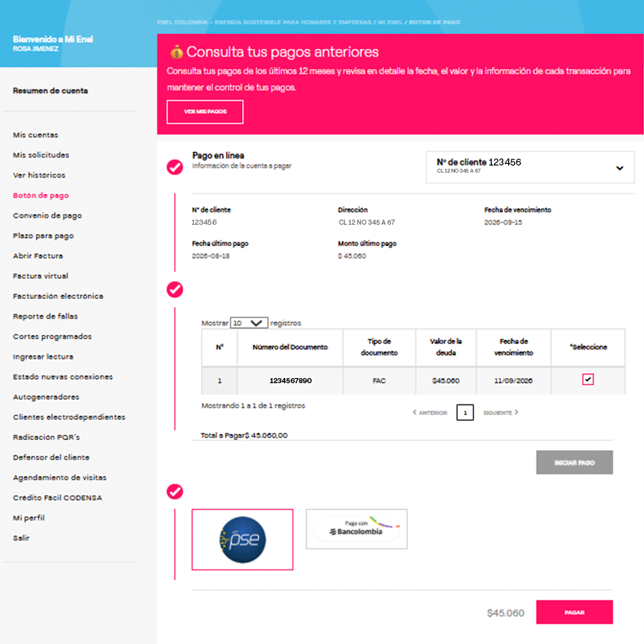The width and height of the screenshot is (644, 644).
Task: Select page 1 in the pagination
Action: tap(465, 412)
